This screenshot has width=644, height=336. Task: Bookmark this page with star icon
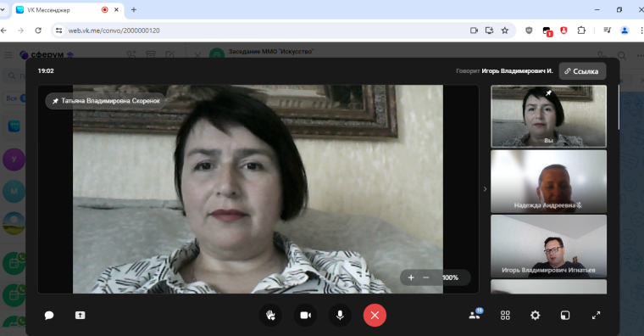click(505, 31)
